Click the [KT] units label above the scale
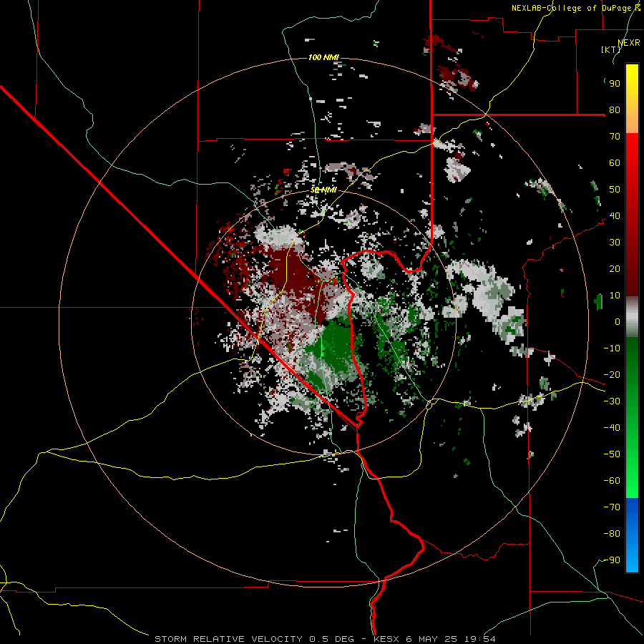The image size is (644, 644). tap(611, 49)
